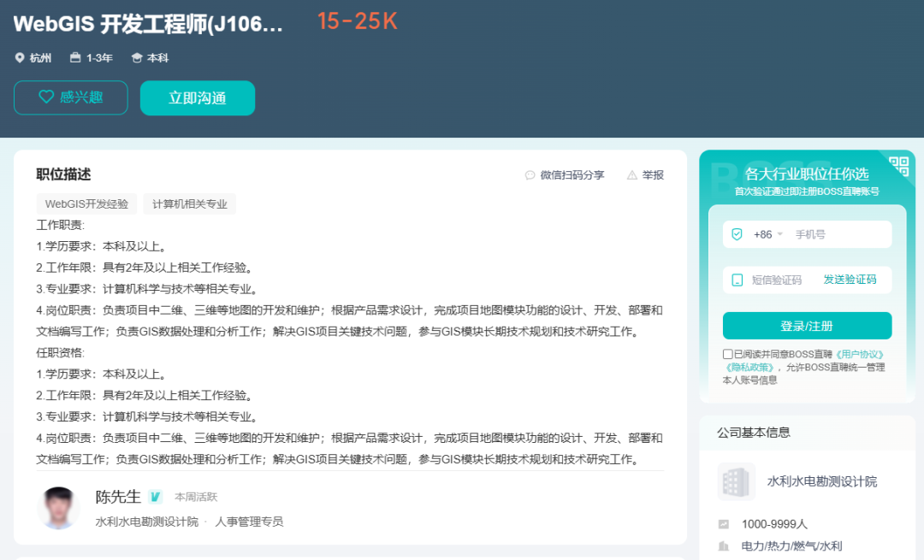Click the industry icon beside 电力/热力/燃气/水利

point(724,545)
